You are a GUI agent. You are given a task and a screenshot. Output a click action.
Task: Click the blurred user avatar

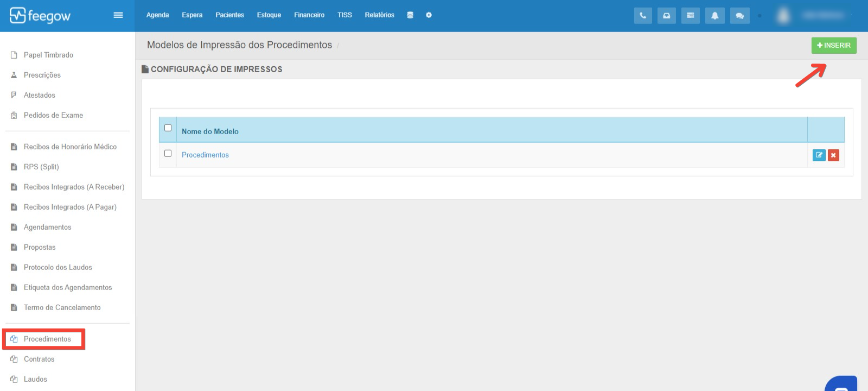[783, 16]
